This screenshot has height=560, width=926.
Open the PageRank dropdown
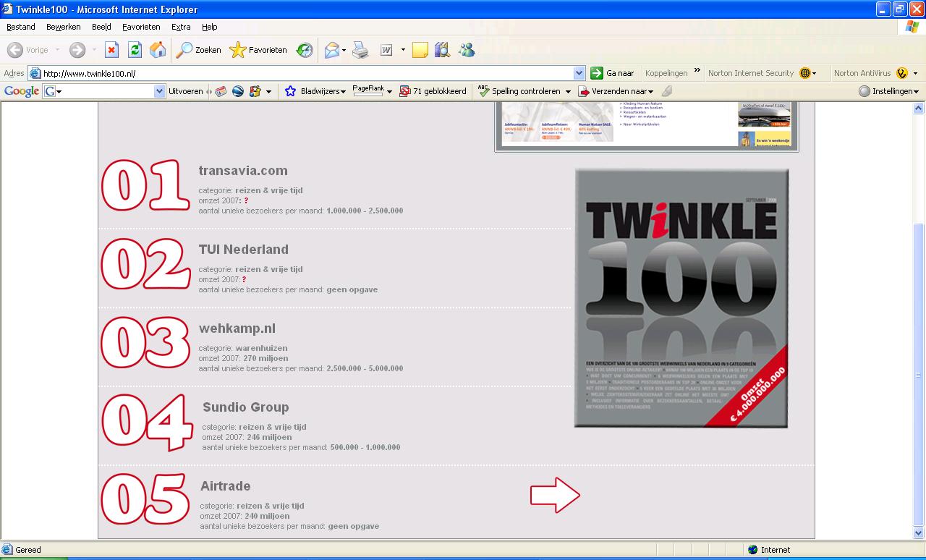[389, 92]
